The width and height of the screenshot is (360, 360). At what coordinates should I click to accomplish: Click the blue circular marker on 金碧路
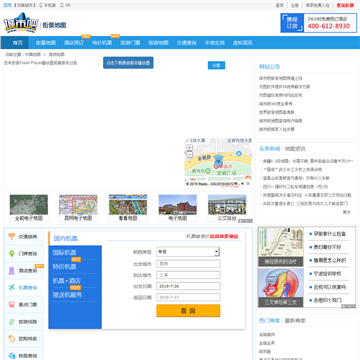(x=239, y=153)
